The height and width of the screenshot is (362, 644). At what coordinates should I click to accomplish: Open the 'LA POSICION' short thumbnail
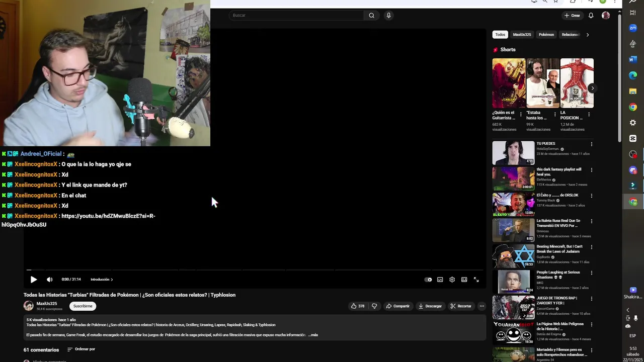[577, 83]
